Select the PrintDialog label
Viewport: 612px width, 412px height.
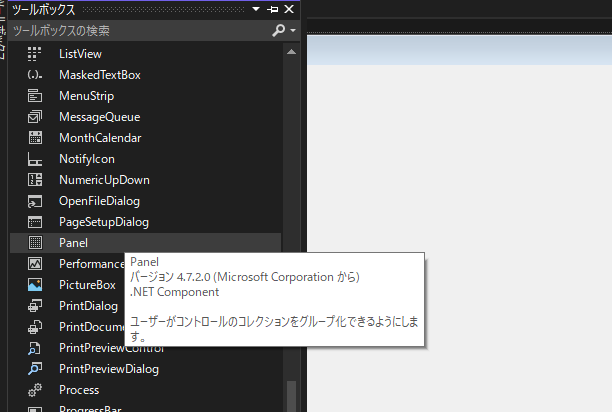(89, 306)
